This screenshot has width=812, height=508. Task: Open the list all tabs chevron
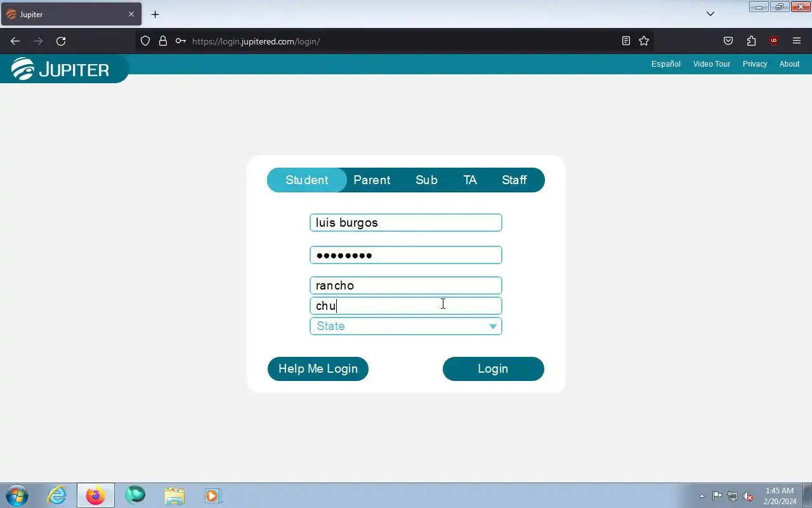tap(710, 14)
